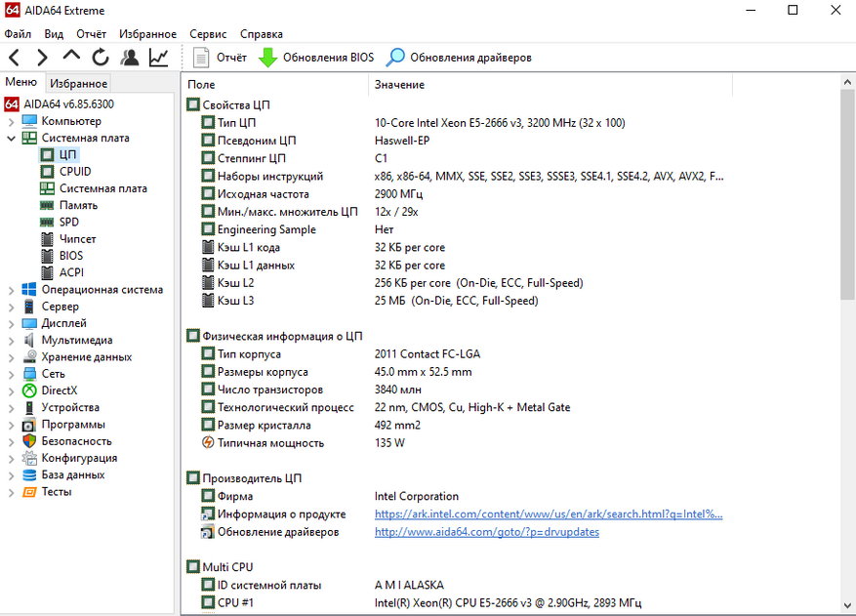Switch to the Избранное tab

coord(79,84)
